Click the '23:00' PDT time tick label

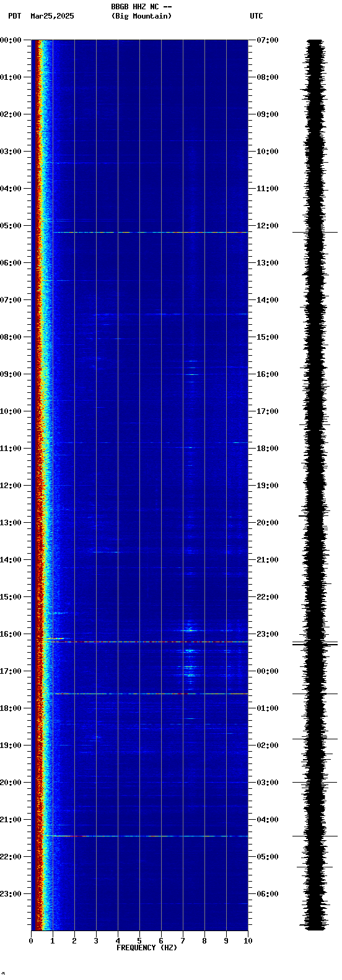[x=11, y=894]
